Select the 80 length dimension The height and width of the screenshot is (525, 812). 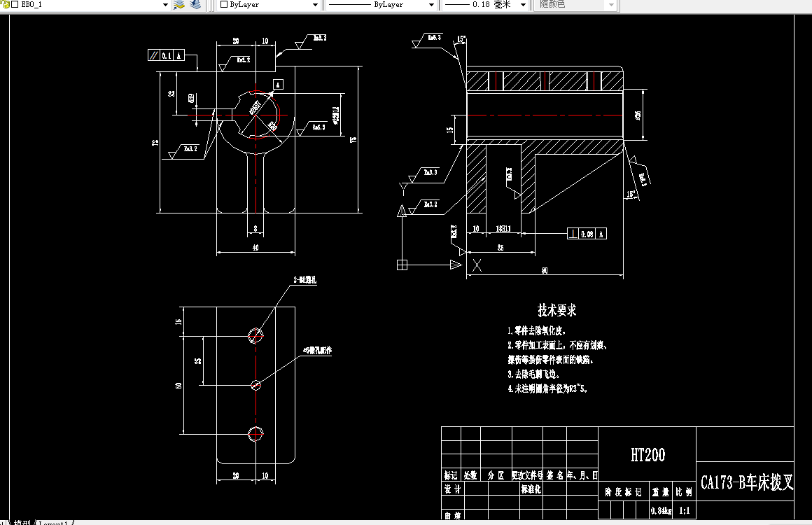point(545,270)
